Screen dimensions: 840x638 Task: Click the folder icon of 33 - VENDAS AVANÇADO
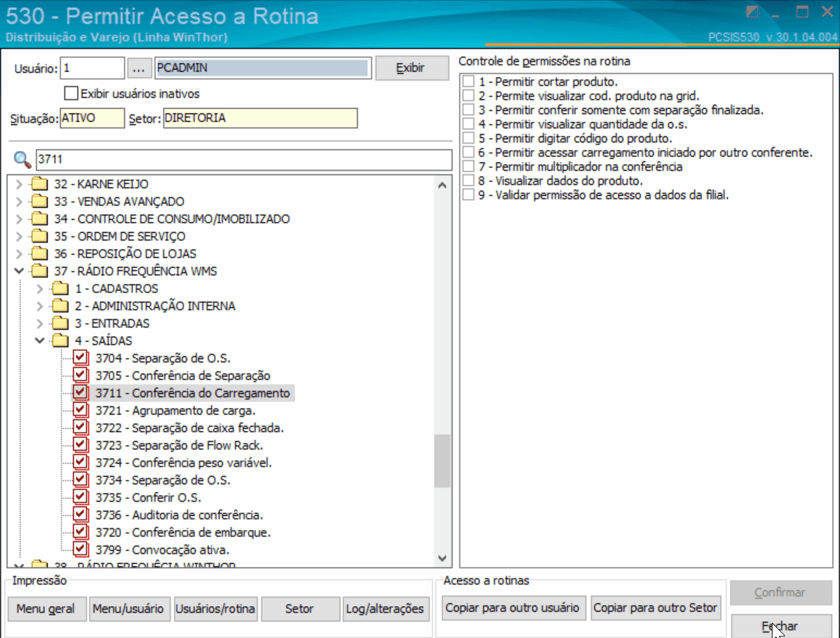coord(39,202)
